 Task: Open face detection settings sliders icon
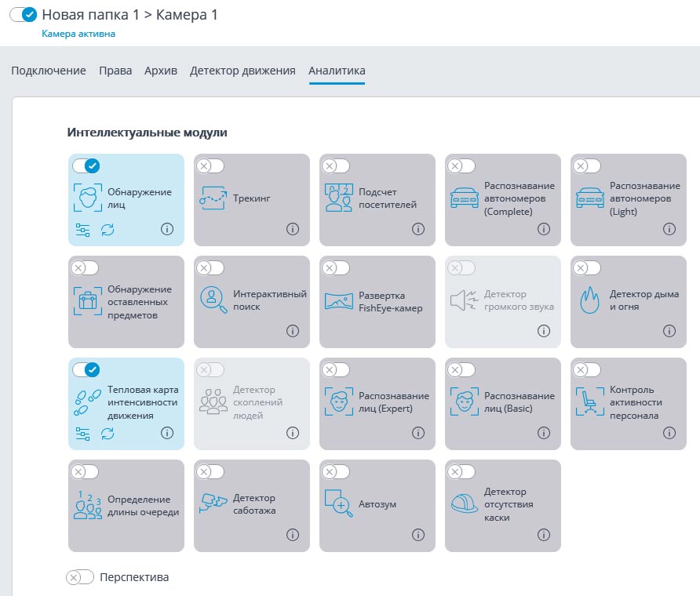click(x=83, y=229)
